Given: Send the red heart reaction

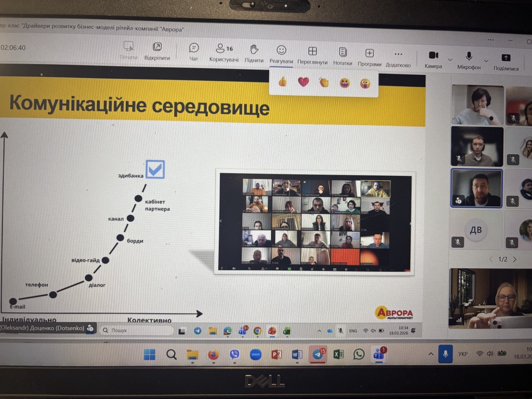Looking at the screenshot, I should (303, 82).
